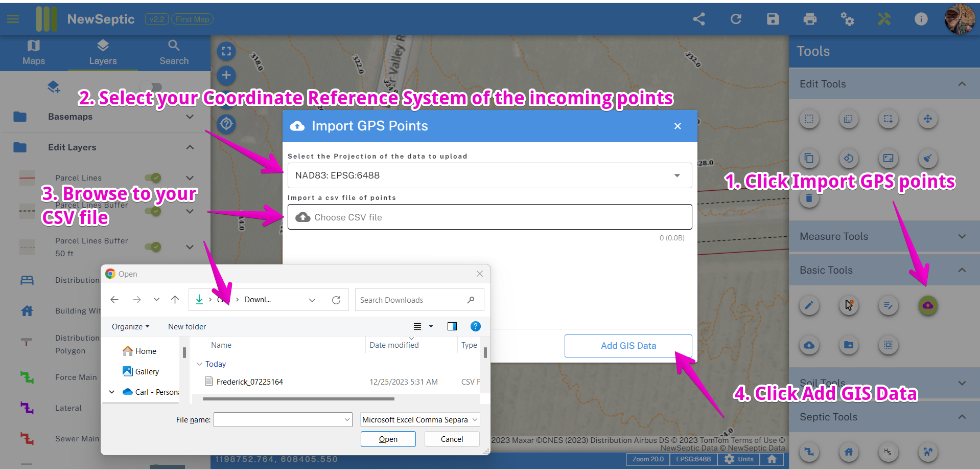Select Carl - Personal OneDrive entry

(151, 392)
